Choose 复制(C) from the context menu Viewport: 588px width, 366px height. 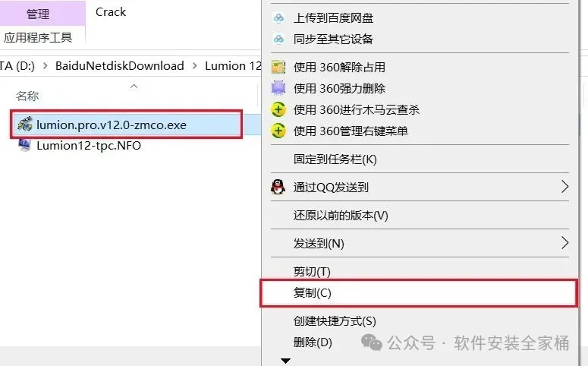coord(419,293)
